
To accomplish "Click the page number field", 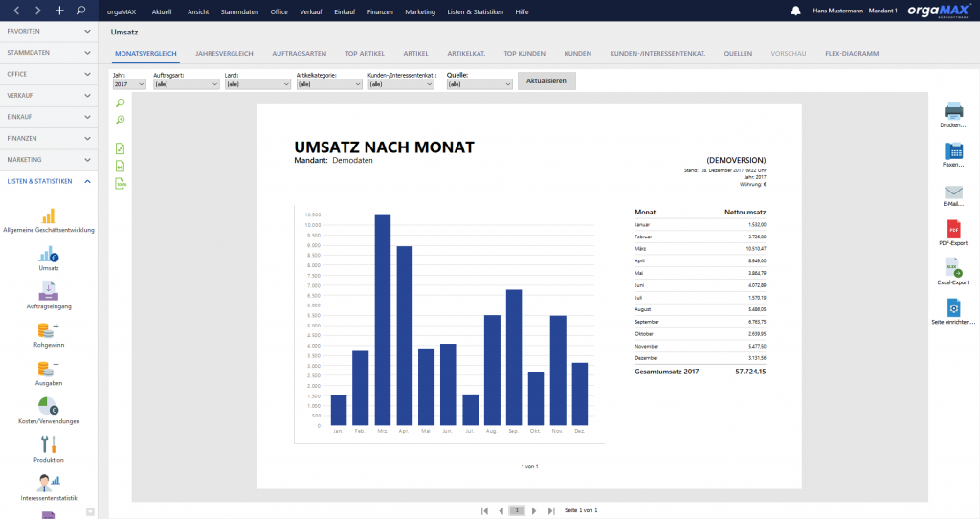I will click(x=517, y=511).
